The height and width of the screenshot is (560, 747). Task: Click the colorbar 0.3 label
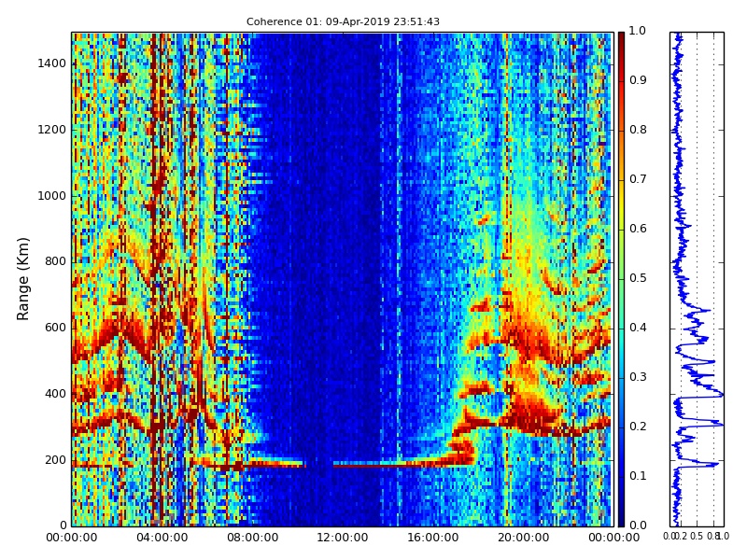(x=638, y=377)
